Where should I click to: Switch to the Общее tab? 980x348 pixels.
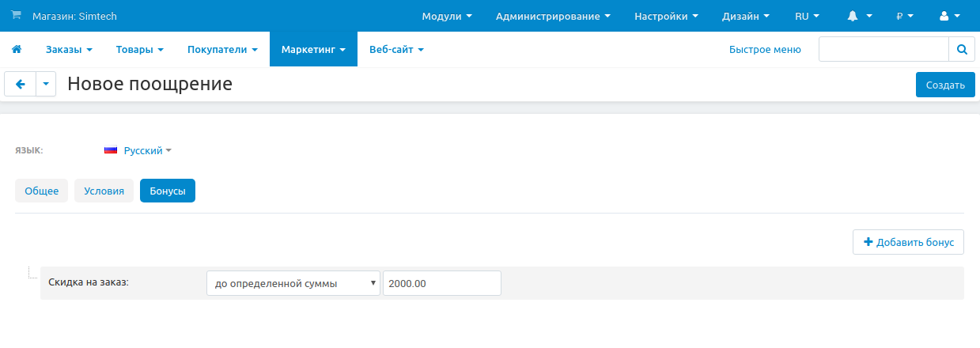[41, 191]
